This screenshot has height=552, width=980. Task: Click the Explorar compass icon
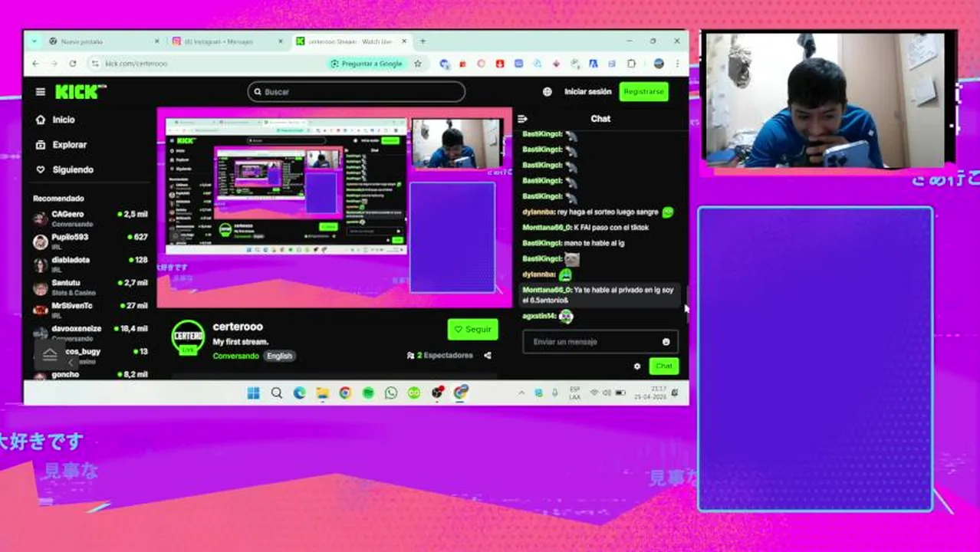tap(41, 145)
